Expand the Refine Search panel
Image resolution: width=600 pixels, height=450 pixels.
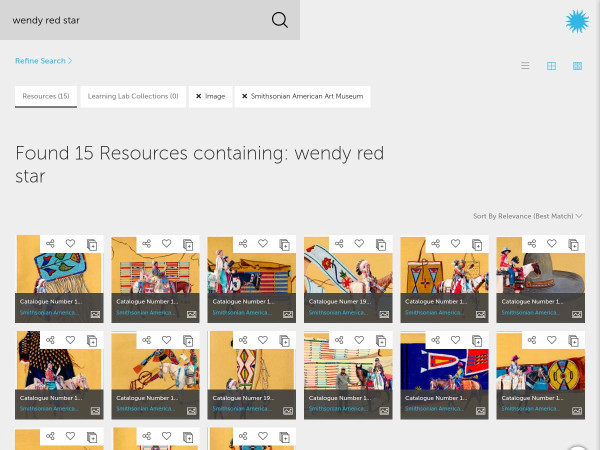(x=44, y=61)
